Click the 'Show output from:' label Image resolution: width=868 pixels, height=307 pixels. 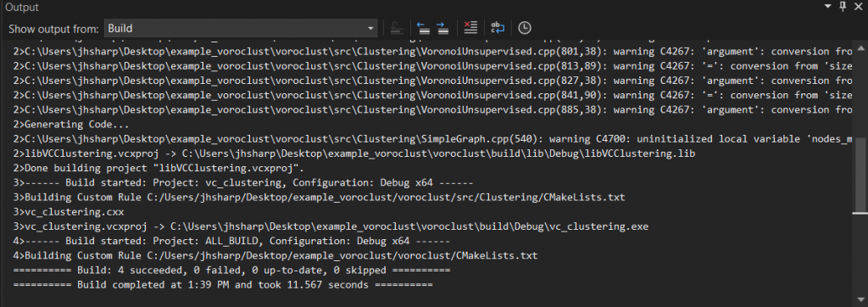click(x=53, y=28)
